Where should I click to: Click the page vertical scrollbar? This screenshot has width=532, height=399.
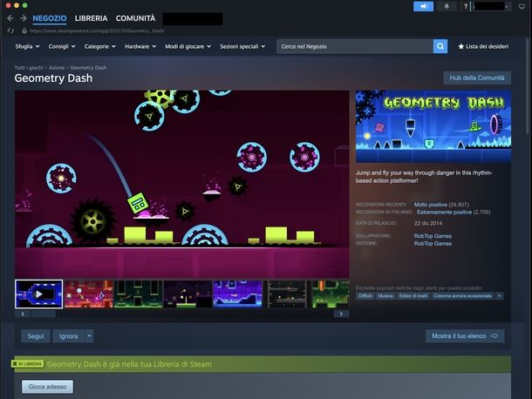point(529,85)
